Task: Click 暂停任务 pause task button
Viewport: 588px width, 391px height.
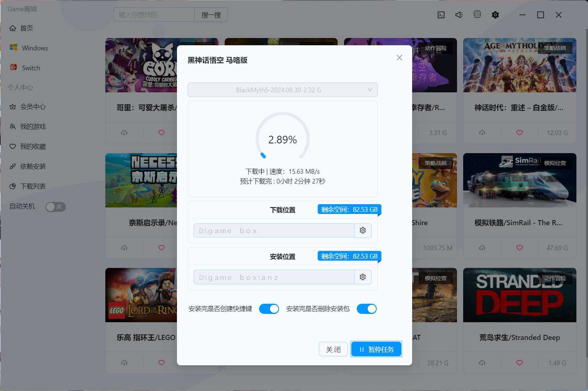Action: click(376, 349)
